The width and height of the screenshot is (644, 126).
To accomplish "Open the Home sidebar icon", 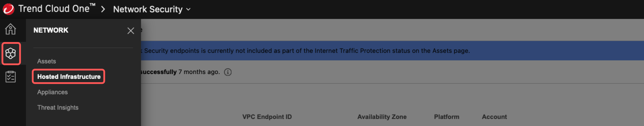I will coord(11,29).
